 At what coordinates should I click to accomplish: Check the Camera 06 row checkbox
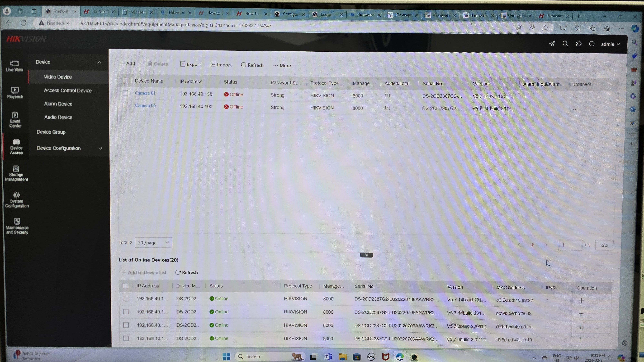pos(126,106)
